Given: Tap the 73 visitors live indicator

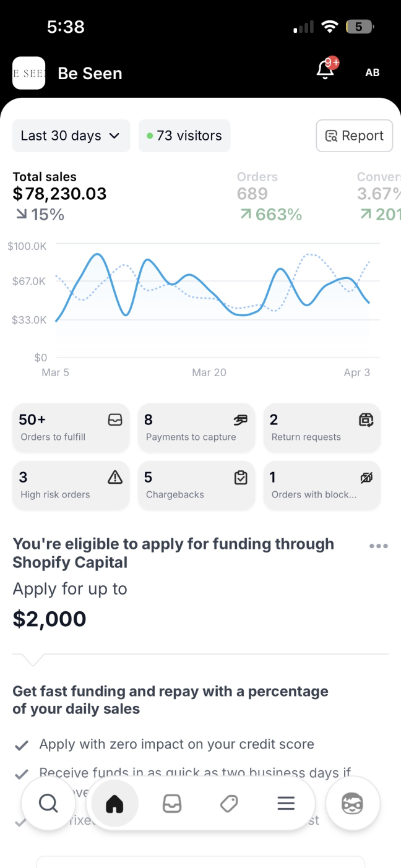Looking at the screenshot, I should (x=184, y=135).
